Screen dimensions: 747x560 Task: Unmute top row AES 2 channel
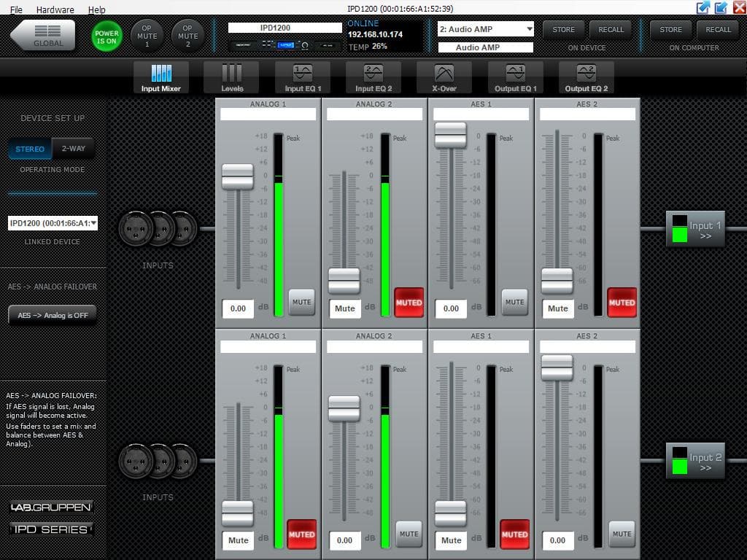(x=622, y=303)
